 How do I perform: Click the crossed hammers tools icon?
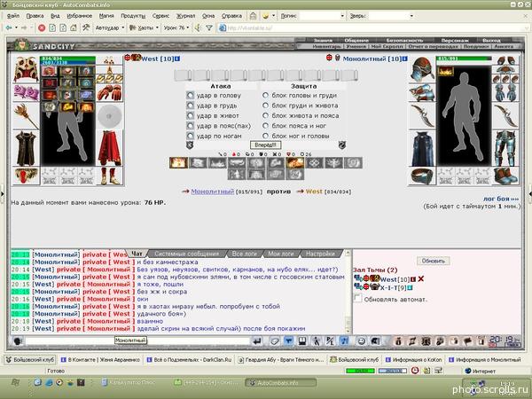click(x=86, y=27)
